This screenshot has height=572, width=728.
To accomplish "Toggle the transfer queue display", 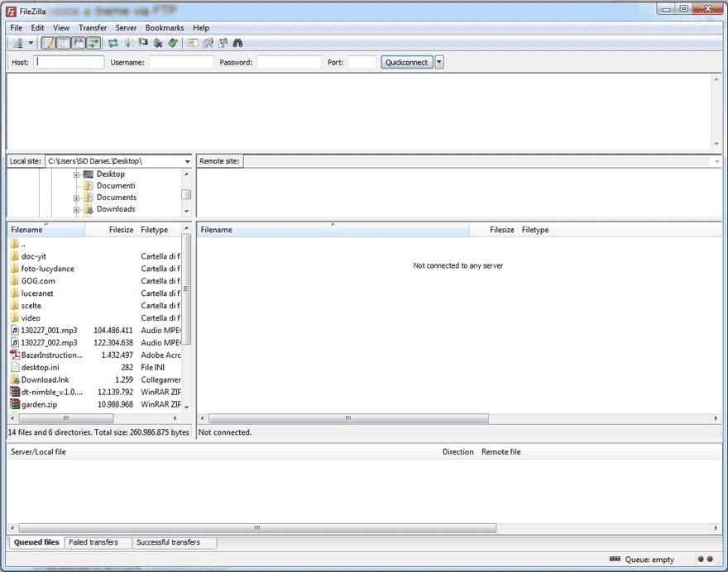I will click(x=93, y=43).
